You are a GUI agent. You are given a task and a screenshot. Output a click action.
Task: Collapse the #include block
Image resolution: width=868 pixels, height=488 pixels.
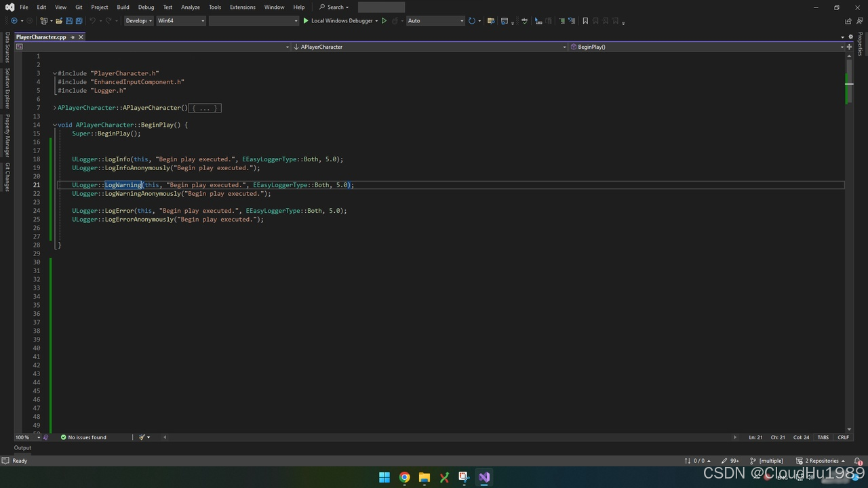(x=55, y=73)
